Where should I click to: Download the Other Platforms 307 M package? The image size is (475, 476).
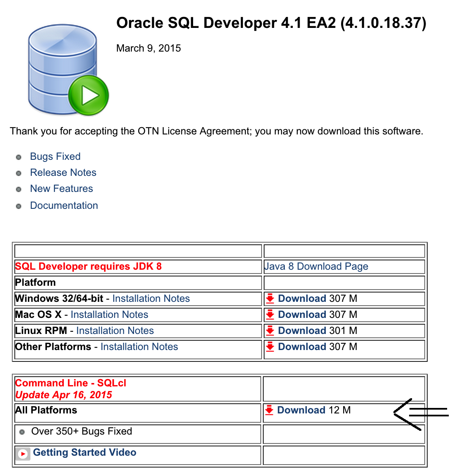tap(302, 347)
